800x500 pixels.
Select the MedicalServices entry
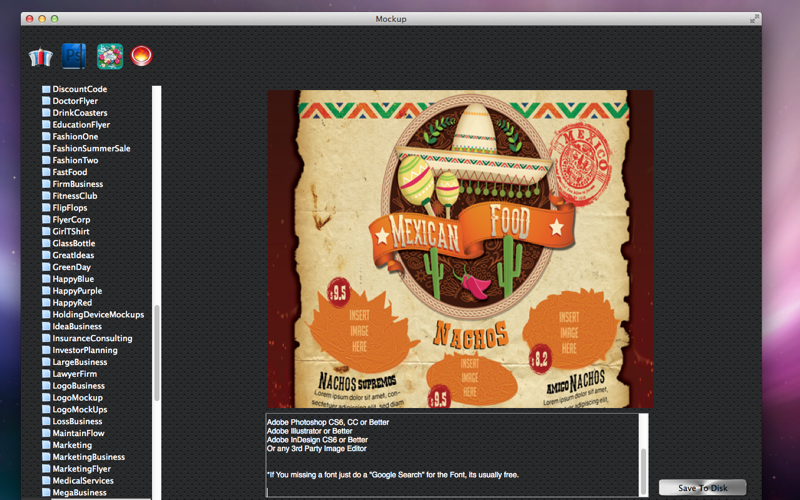pos(83,481)
